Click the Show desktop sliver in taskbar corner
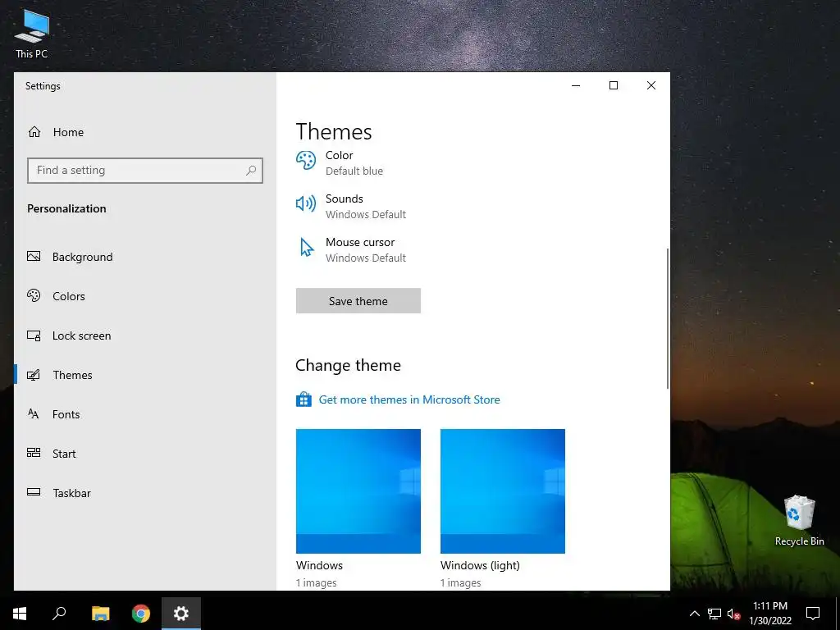Viewport: 840px width, 630px height. (838, 614)
